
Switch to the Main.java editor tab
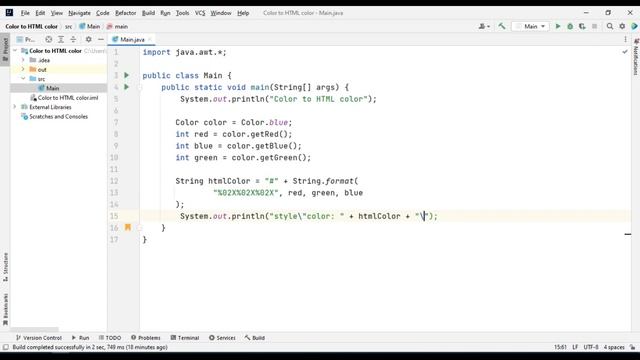(x=132, y=40)
